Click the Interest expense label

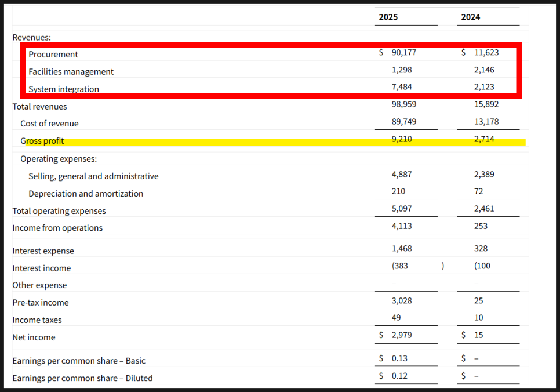click(x=43, y=251)
